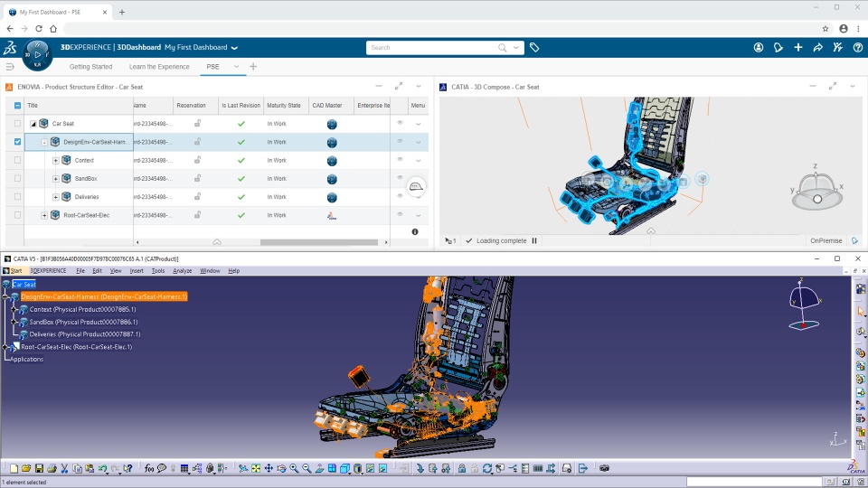Add a new dashboard tab
868x488 pixels.
click(253, 66)
